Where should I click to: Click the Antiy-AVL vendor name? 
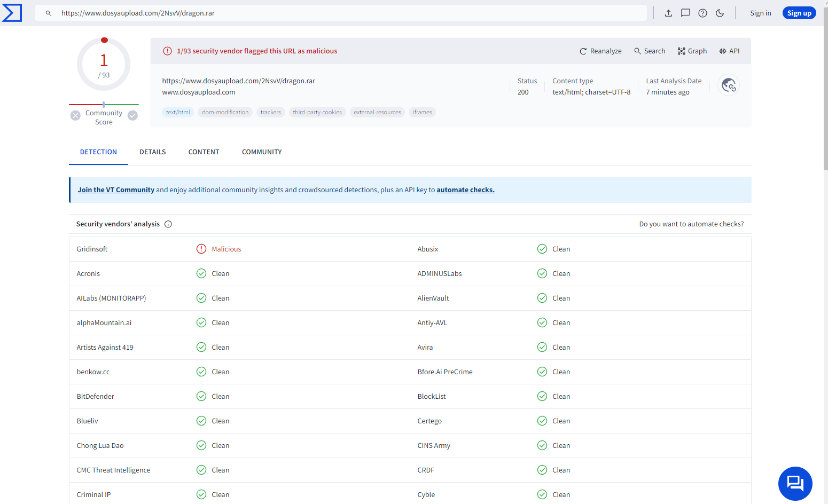pos(432,323)
